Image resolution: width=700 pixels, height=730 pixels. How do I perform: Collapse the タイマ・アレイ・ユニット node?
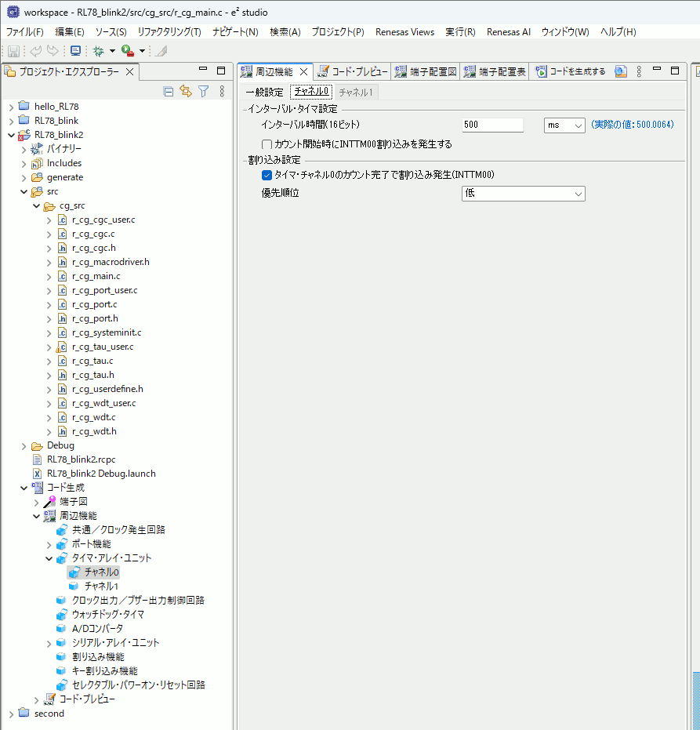tap(49, 558)
